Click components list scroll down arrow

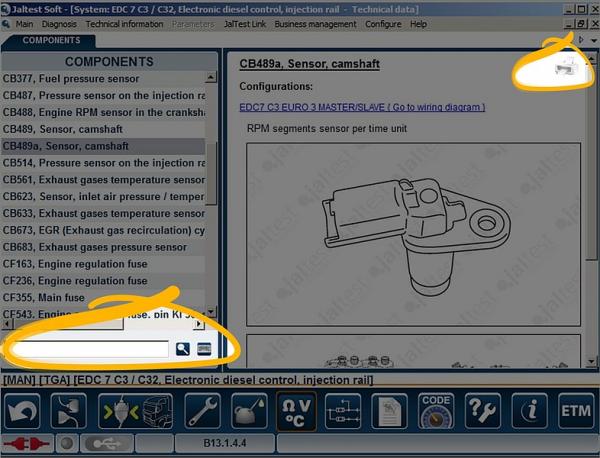[x=211, y=312]
